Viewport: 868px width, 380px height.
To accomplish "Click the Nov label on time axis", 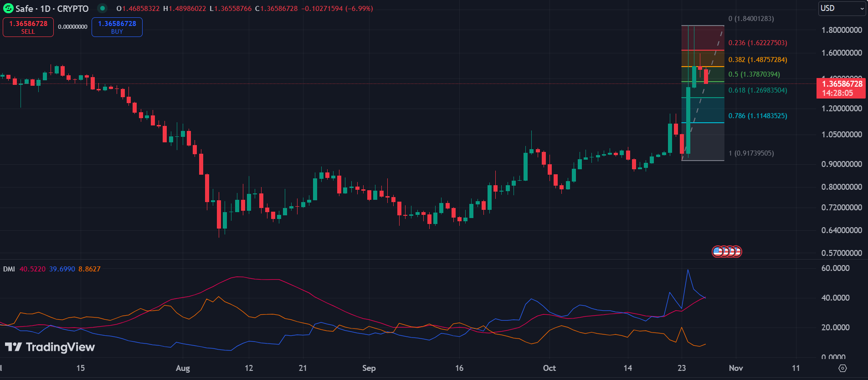I will tap(736, 368).
